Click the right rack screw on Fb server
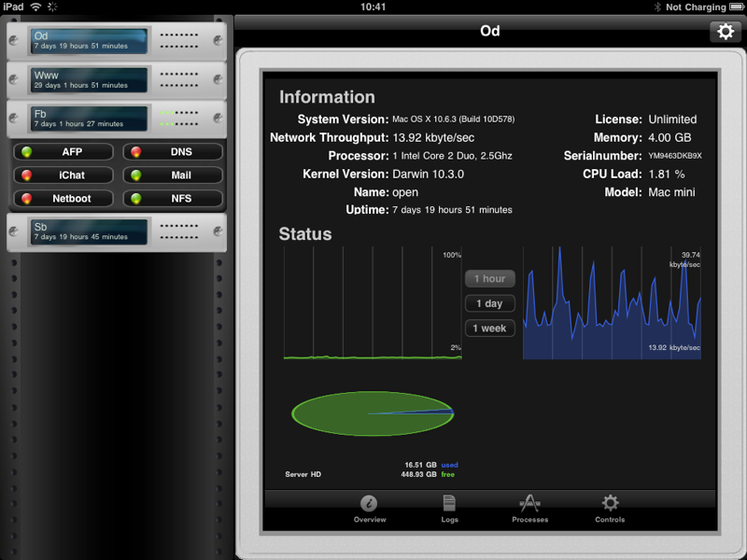Image resolution: width=747 pixels, height=560 pixels. pyautogui.click(x=218, y=119)
